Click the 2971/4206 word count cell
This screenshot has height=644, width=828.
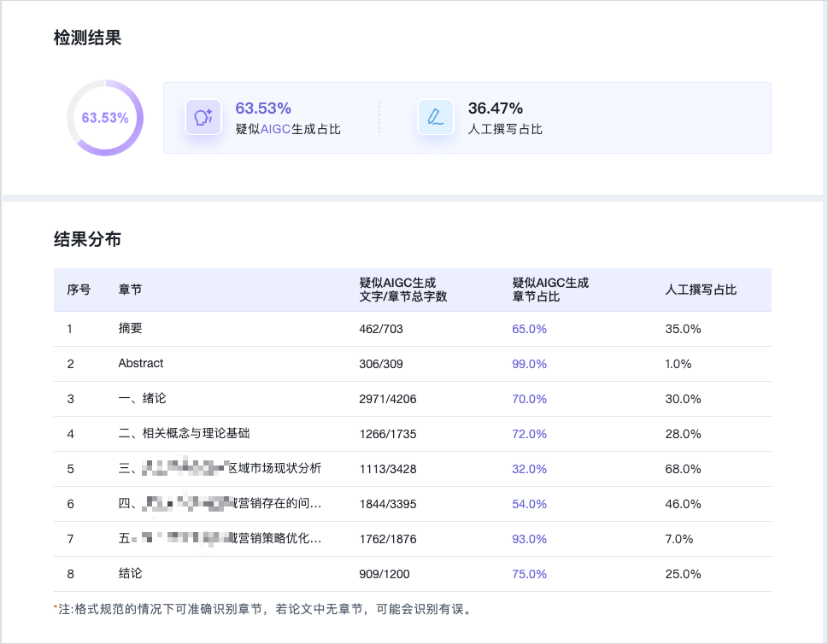(388, 399)
